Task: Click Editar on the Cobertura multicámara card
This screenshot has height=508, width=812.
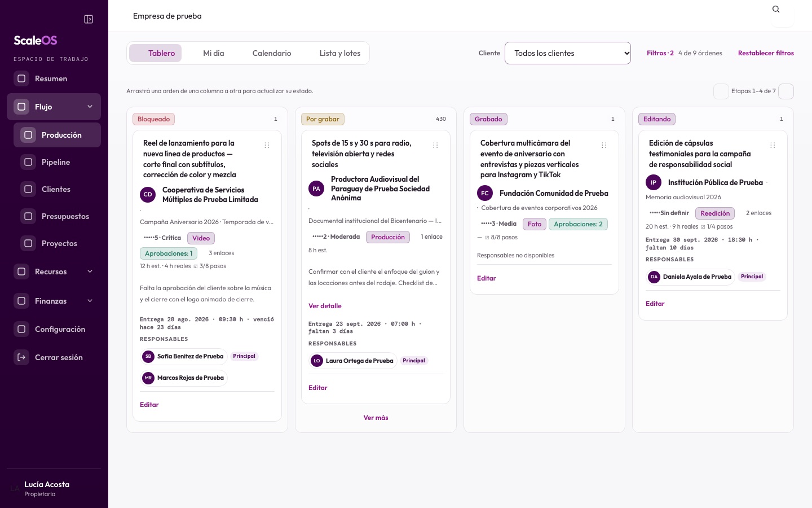Action: (x=487, y=278)
